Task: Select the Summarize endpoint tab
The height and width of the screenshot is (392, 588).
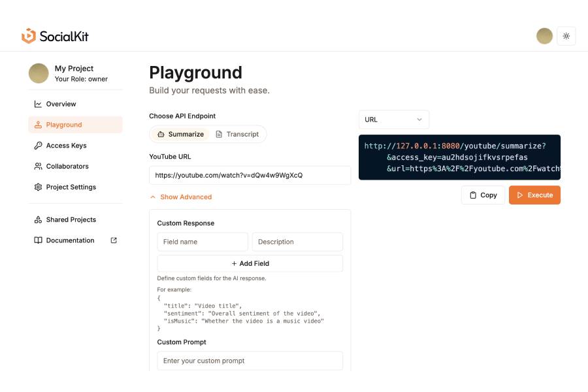Action: pos(180,134)
